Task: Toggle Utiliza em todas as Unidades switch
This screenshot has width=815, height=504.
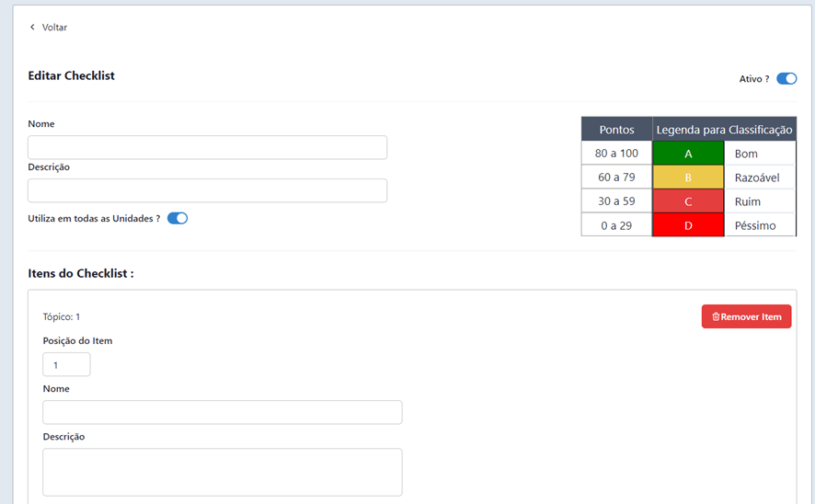Action: (x=178, y=218)
